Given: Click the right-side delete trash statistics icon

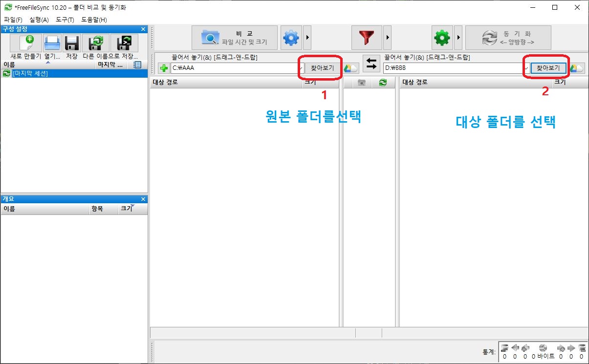Looking at the screenshot, I should 582,348.
